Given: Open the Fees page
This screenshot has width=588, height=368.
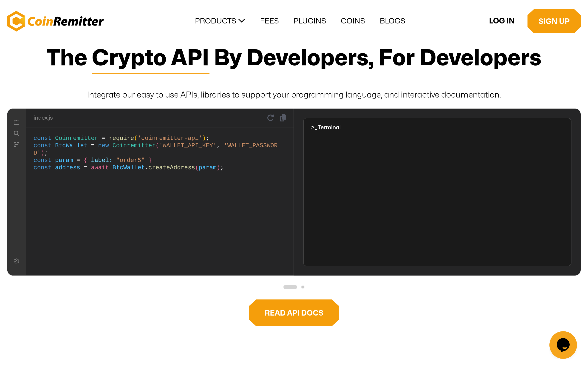Looking at the screenshot, I should (269, 21).
